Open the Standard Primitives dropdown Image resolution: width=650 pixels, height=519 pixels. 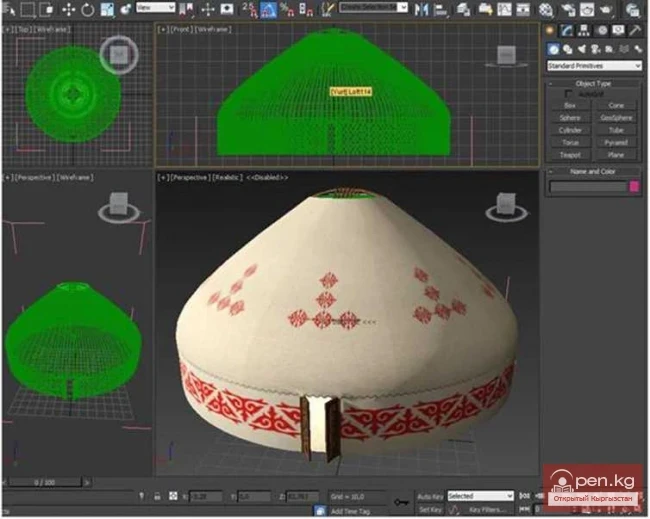click(594, 66)
